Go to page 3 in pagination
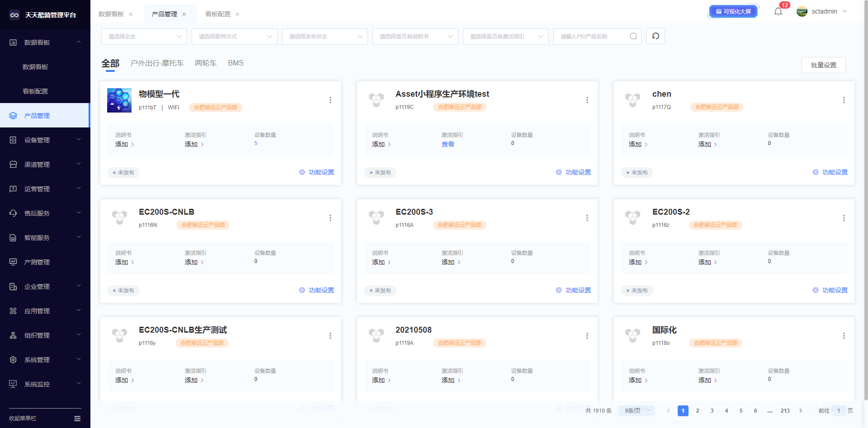 [712, 411]
